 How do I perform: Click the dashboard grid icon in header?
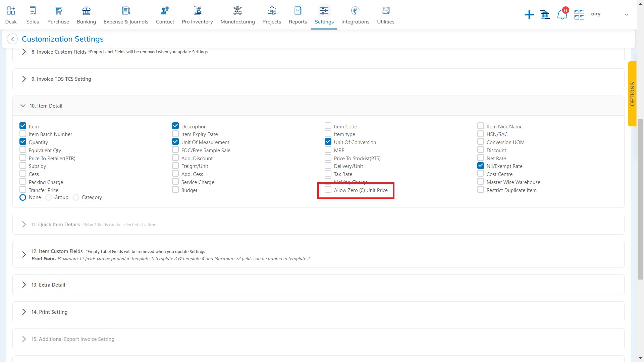pos(579,14)
